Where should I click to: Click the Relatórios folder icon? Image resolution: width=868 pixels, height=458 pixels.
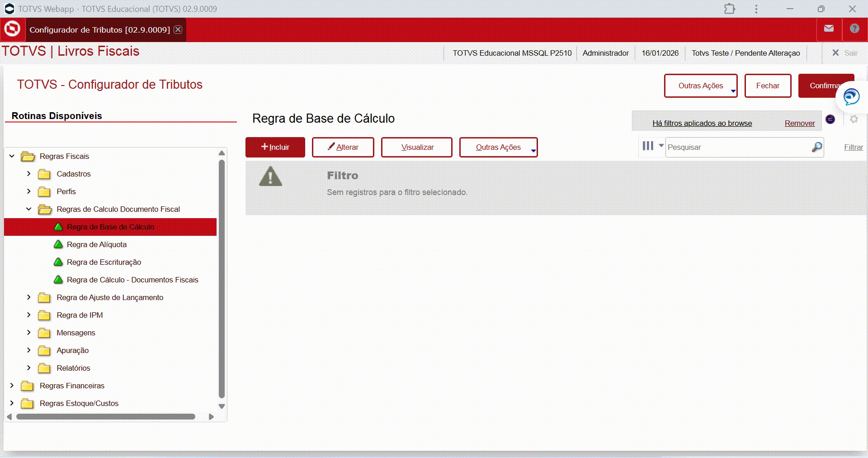[44, 368]
